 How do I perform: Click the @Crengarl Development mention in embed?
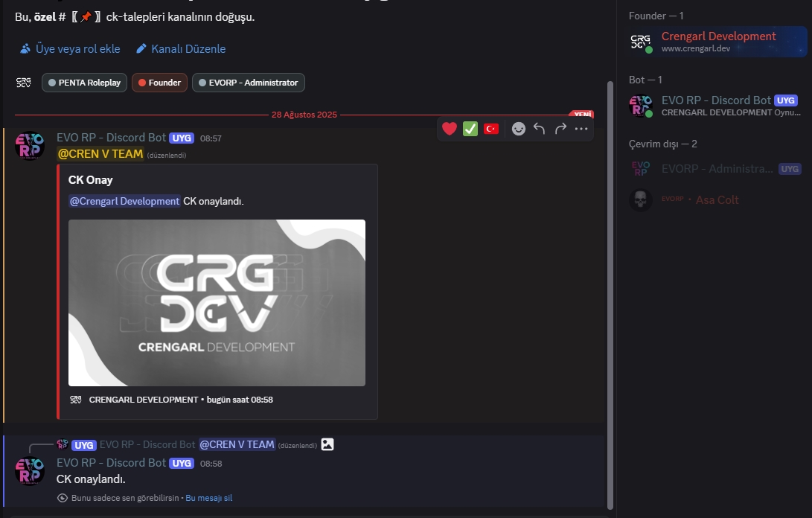pos(124,201)
